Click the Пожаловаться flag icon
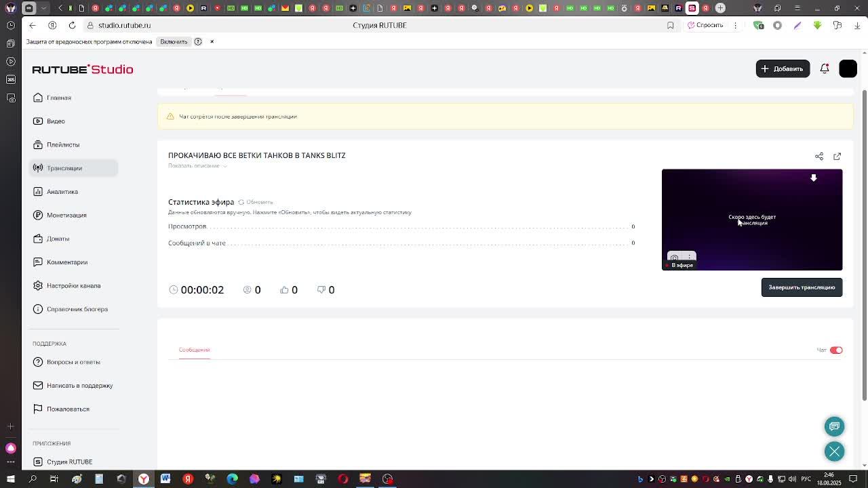 tap(38, 409)
